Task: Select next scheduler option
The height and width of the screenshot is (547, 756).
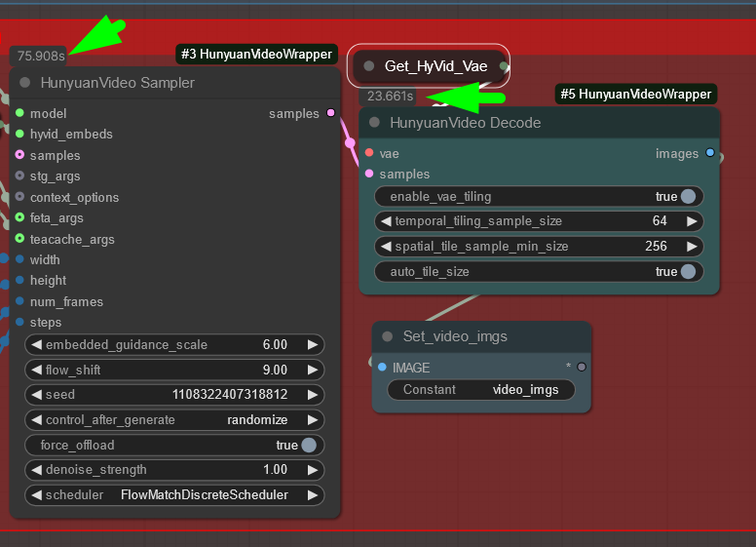Action: pos(313,495)
